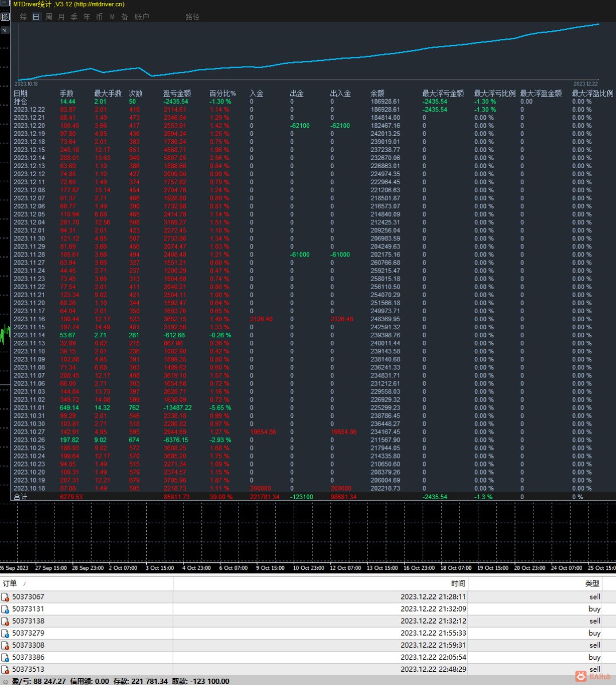The width and height of the screenshot is (616, 685).
Task: Click the -13487.22 loss amount
Action: (177, 407)
